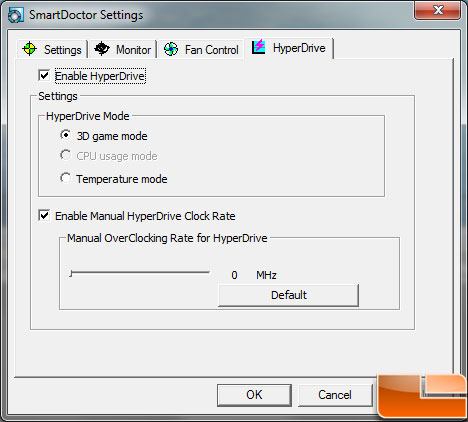Choose Temperature mode radio button
This screenshot has width=468, height=422.
coord(65,178)
